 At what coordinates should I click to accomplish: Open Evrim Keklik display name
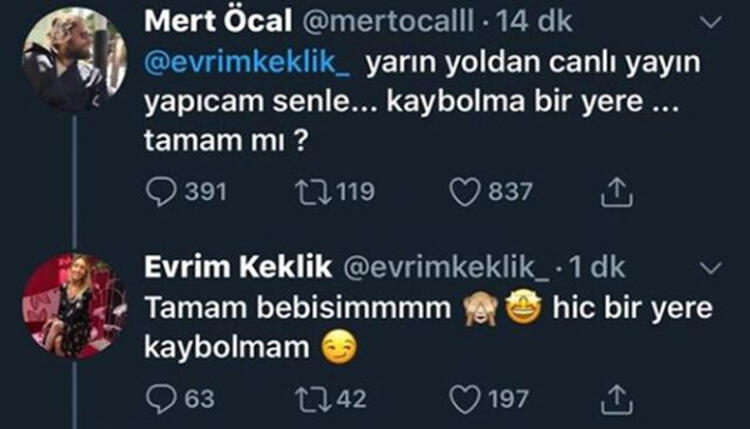238,268
